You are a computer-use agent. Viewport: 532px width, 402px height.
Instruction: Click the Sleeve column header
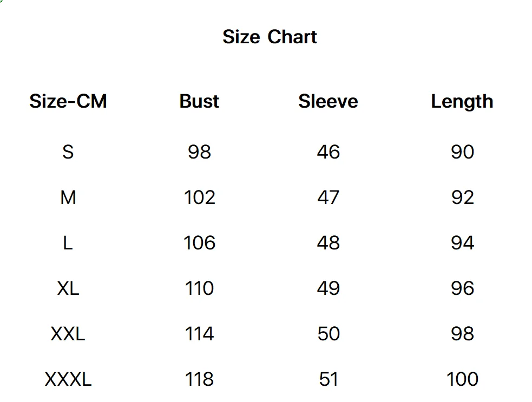(328, 101)
